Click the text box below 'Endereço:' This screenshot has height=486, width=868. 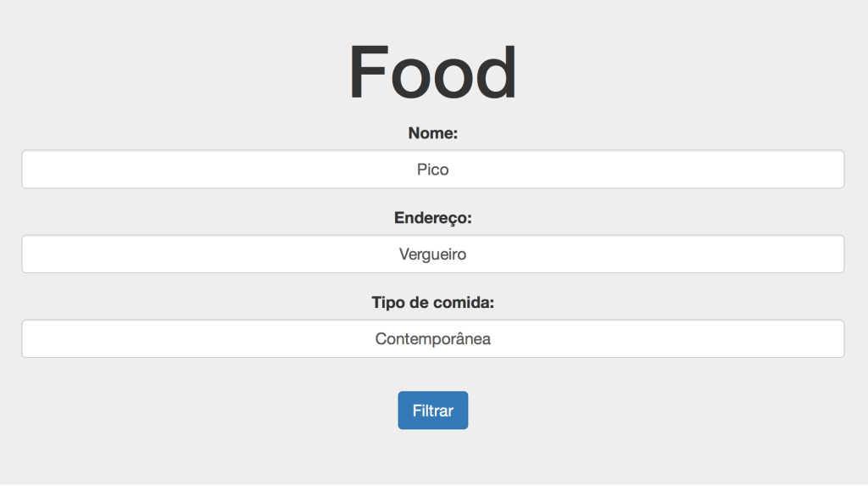click(432, 254)
